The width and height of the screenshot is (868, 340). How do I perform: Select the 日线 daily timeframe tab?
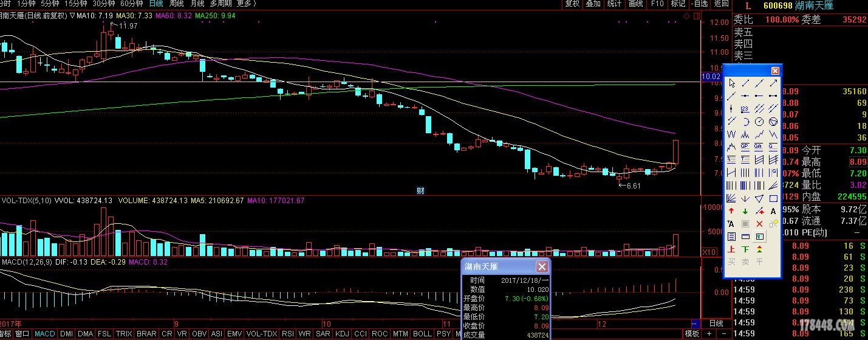pyautogui.click(x=156, y=4)
